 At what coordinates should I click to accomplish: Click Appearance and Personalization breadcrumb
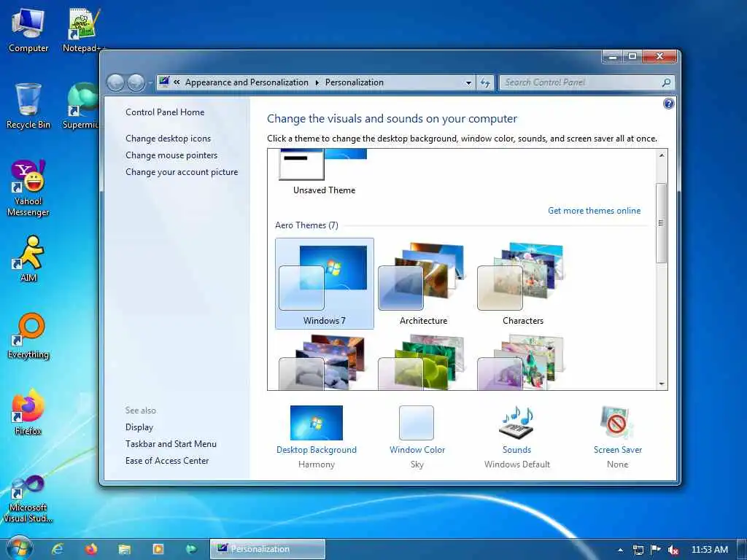[x=247, y=82]
